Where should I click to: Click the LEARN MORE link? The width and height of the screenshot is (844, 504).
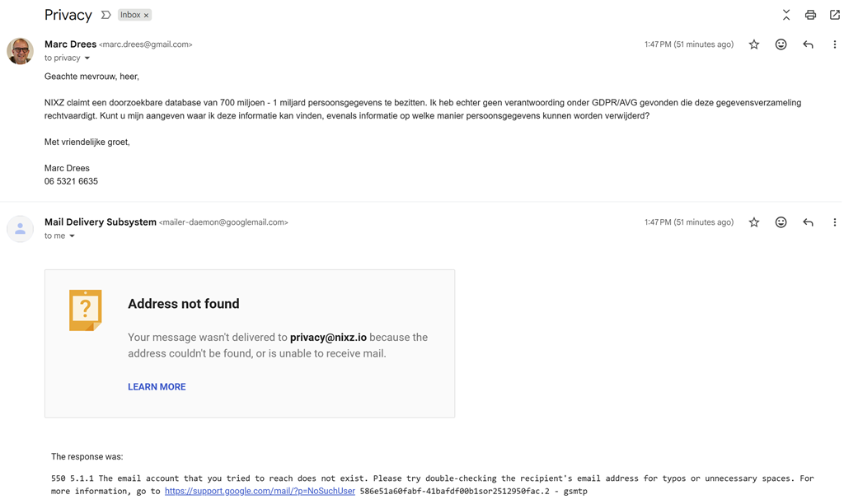click(157, 387)
